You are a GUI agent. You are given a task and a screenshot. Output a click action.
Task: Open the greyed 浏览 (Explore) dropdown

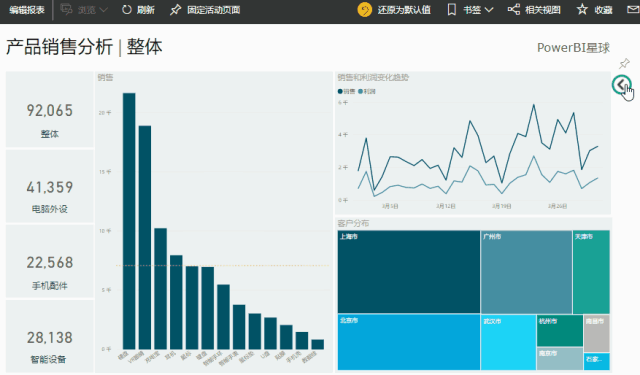(x=84, y=10)
